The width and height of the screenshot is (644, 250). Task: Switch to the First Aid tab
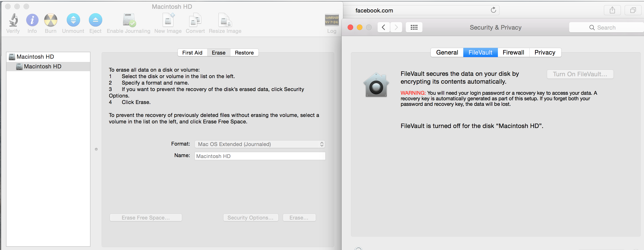[x=192, y=52]
